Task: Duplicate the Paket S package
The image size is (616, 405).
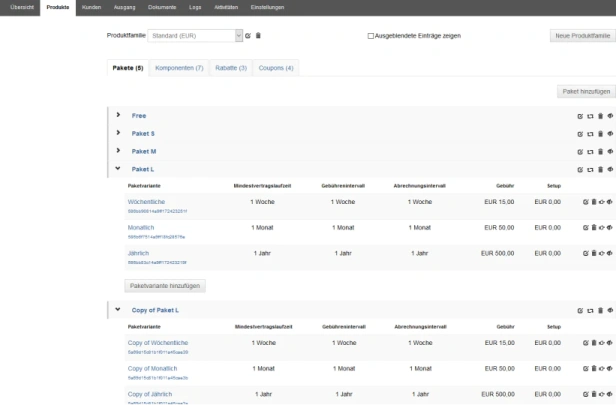Action: tap(590, 134)
